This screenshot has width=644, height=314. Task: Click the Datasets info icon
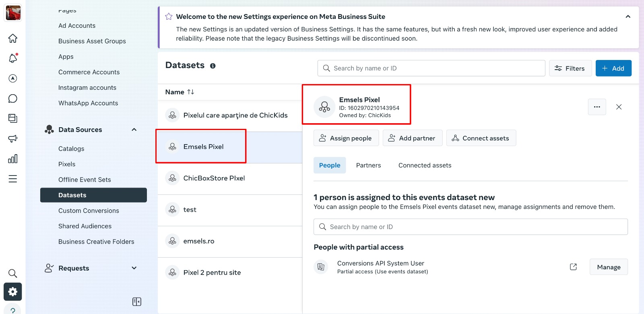[x=213, y=66]
